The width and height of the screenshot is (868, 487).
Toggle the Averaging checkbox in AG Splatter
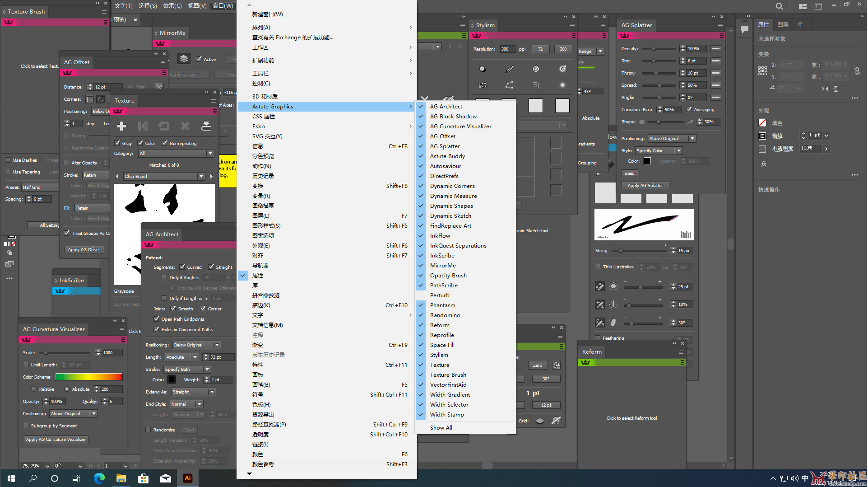click(689, 109)
